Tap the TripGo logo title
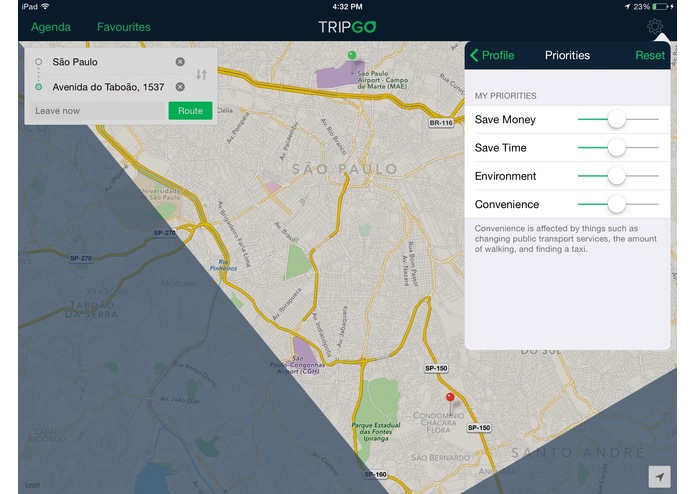695x494 pixels. 347,27
